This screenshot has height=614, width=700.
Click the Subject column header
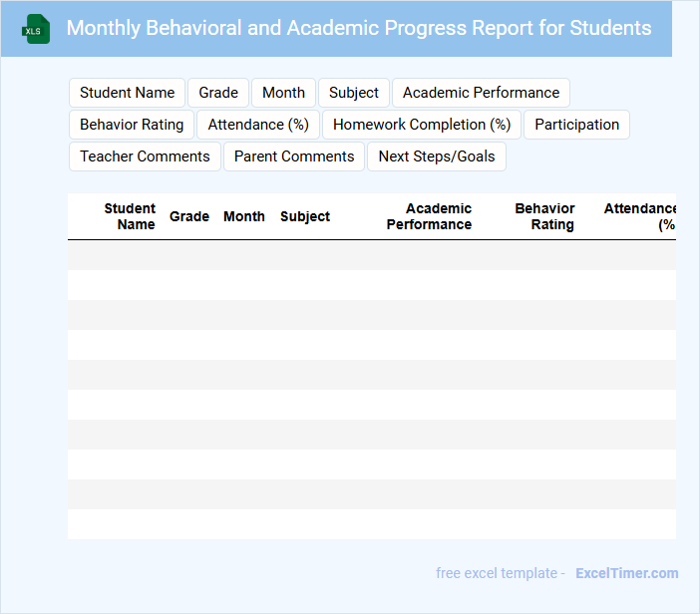coord(305,216)
